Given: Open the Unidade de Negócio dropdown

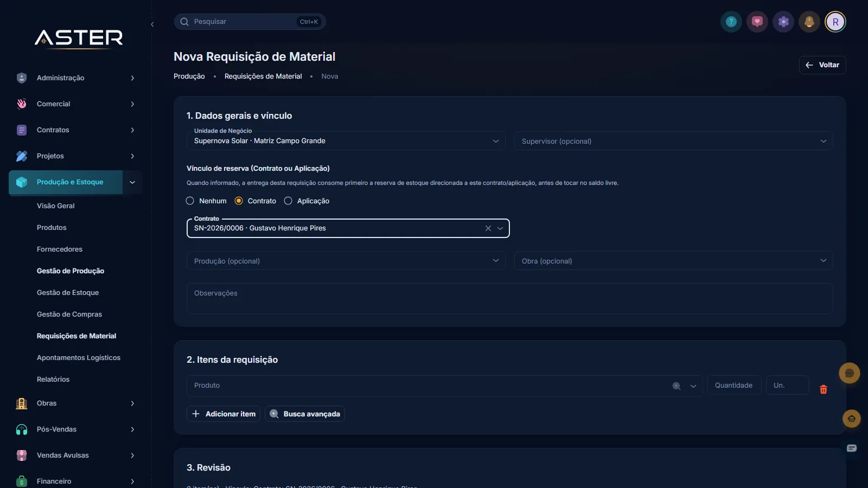Looking at the screenshot, I should 346,140.
